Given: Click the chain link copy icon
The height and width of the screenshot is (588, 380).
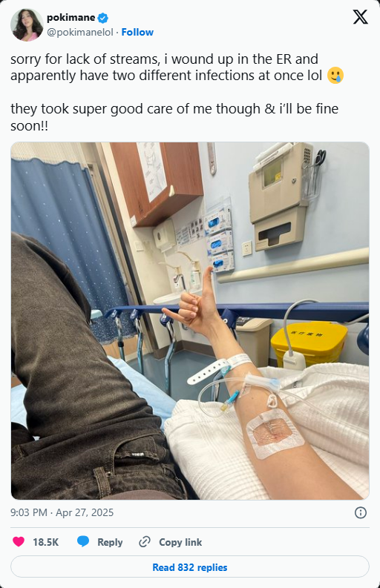Looking at the screenshot, I should pyautogui.click(x=145, y=542).
